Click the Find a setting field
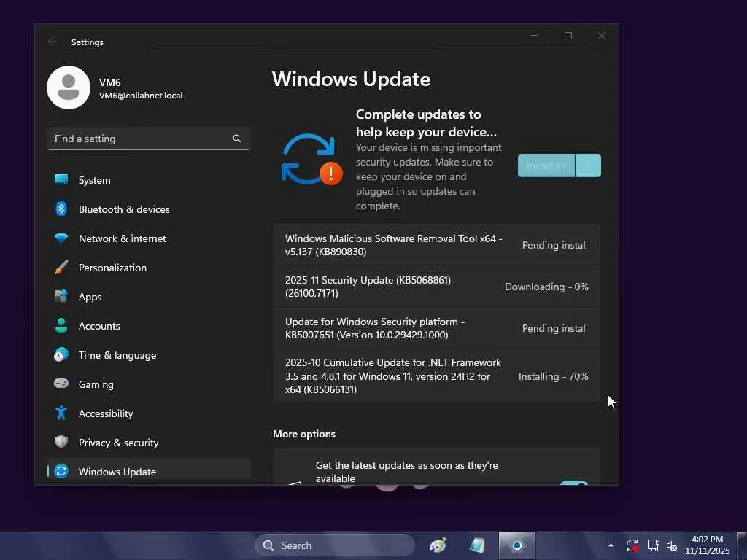This screenshot has height=560, width=747. (149, 139)
